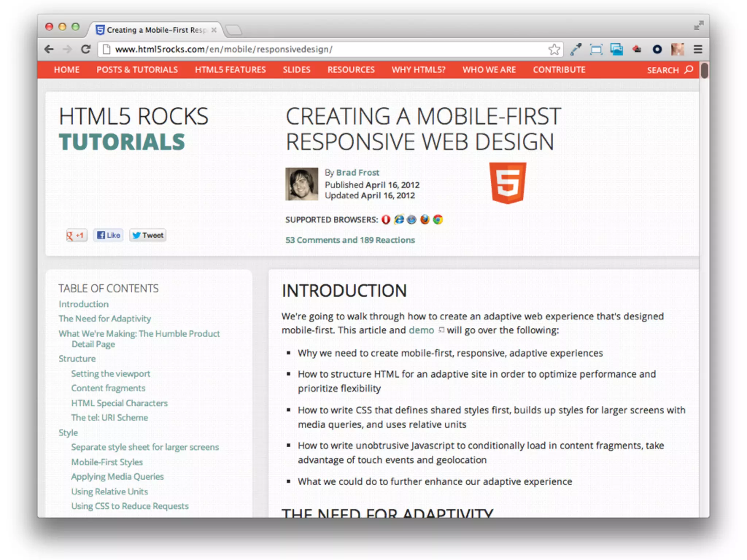Open the Brad Frost author link

(x=357, y=172)
